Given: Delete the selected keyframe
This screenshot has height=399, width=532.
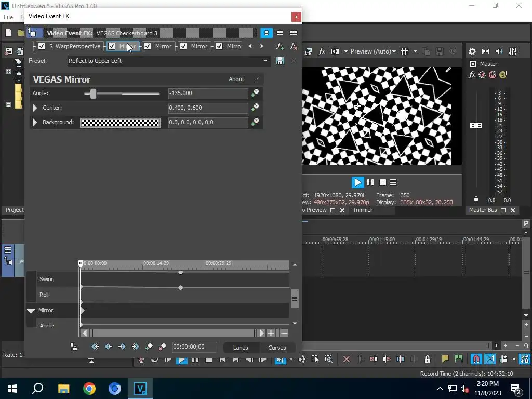Looking at the screenshot, I should tap(162, 347).
